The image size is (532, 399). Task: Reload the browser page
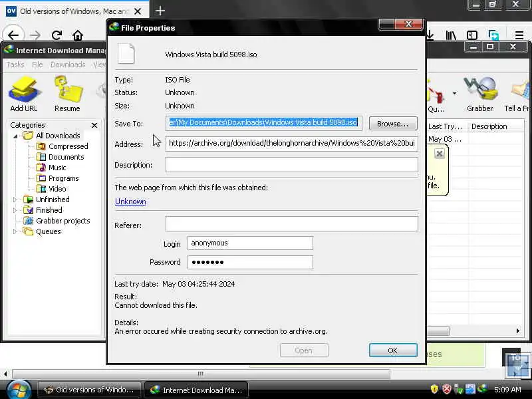pos(57,35)
